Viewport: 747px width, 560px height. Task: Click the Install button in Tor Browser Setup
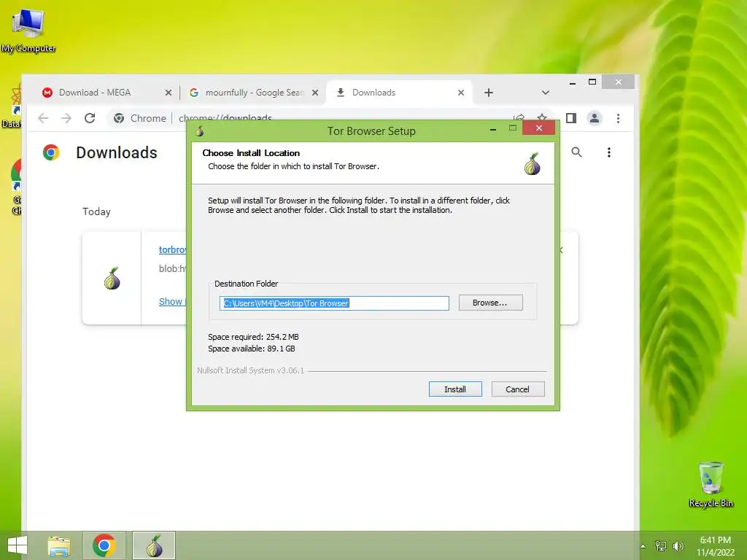pos(455,389)
